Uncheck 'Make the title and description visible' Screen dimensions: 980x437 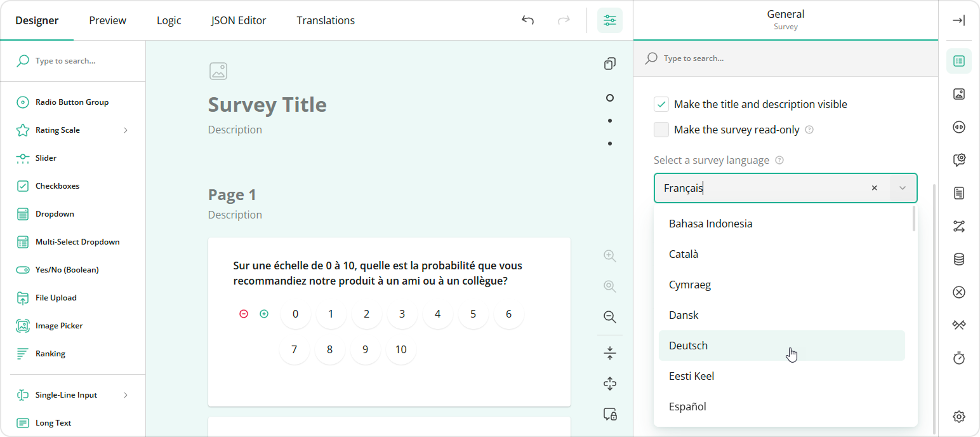tap(661, 104)
